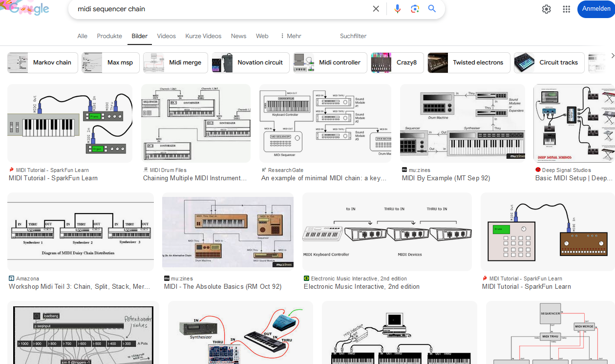Open SparkFun keyboard-to-Piano-and-Organ MIDI diagram image

click(x=70, y=123)
